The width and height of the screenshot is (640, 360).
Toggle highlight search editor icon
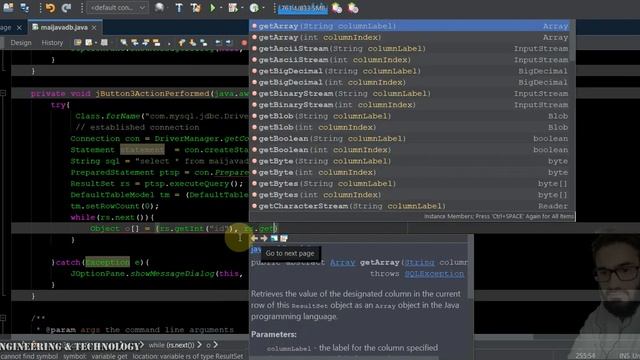coord(156,42)
